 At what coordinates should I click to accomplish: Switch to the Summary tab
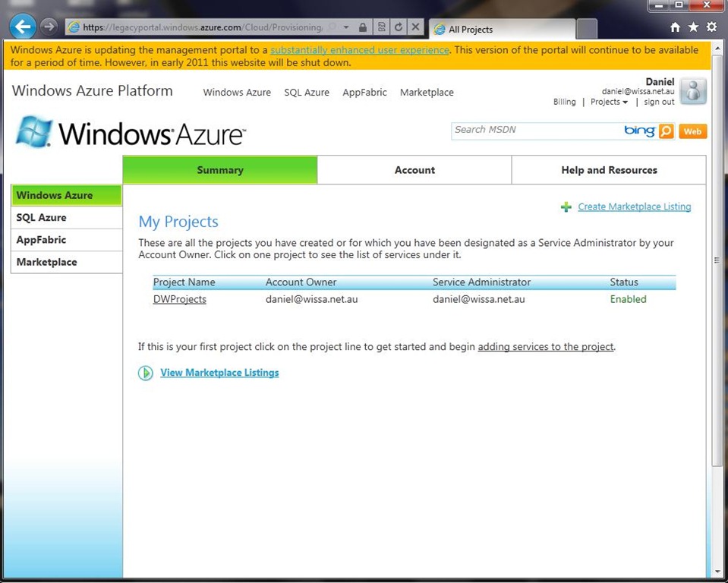(x=220, y=170)
